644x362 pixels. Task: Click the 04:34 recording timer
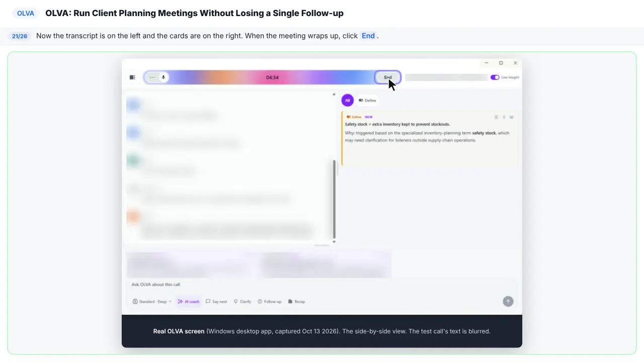272,77
